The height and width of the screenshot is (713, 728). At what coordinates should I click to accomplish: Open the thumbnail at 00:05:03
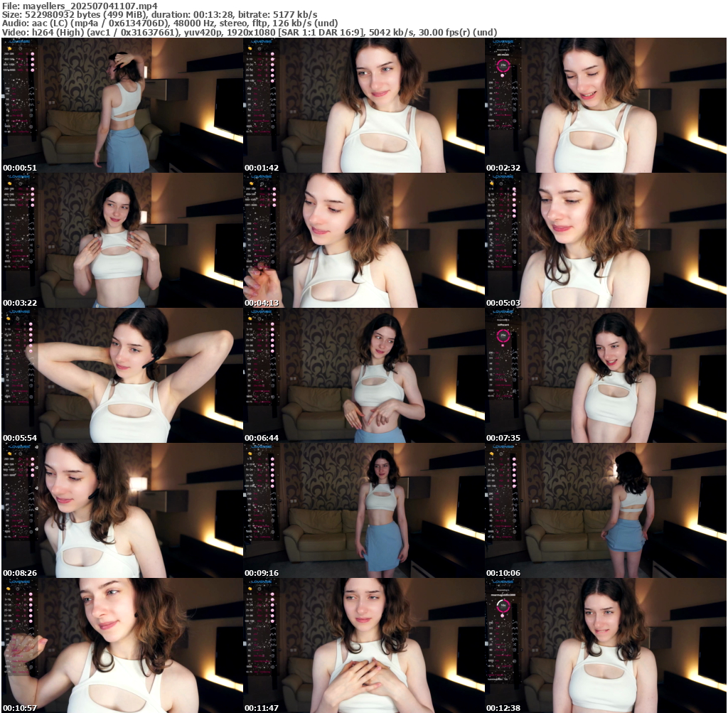click(606, 240)
